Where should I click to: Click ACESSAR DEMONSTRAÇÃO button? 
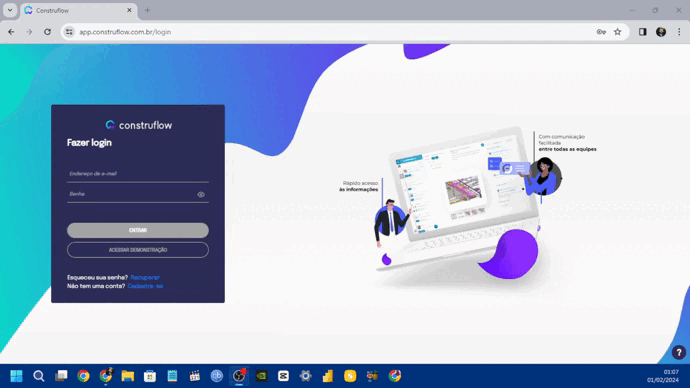coord(138,250)
